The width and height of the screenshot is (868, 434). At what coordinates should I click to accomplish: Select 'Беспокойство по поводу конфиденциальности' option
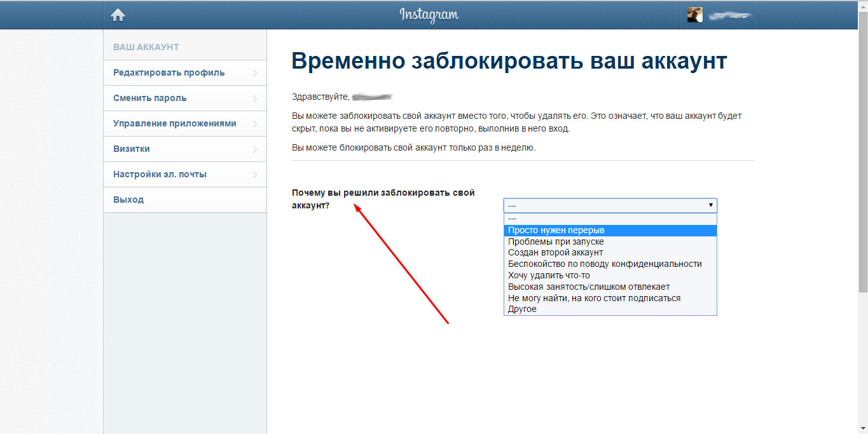coord(604,264)
